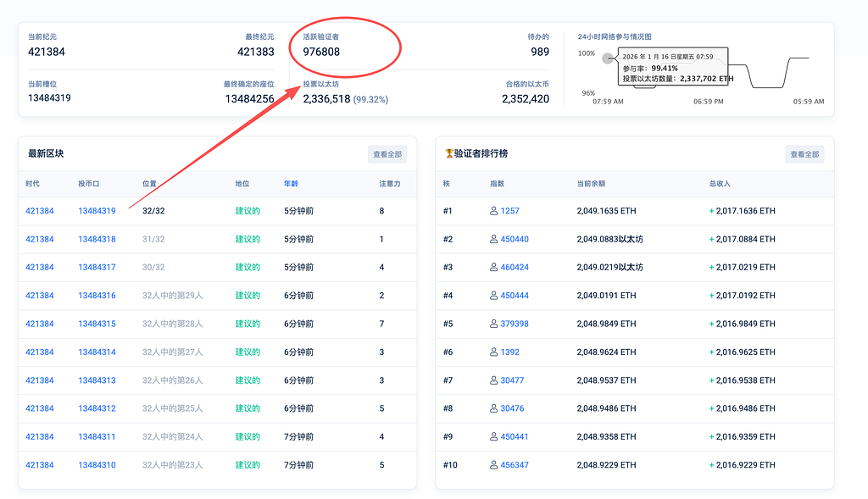The height and width of the screenshot is (499, 868).
Task: Click the person icon beside validator 460424
Action: (494, 267)
